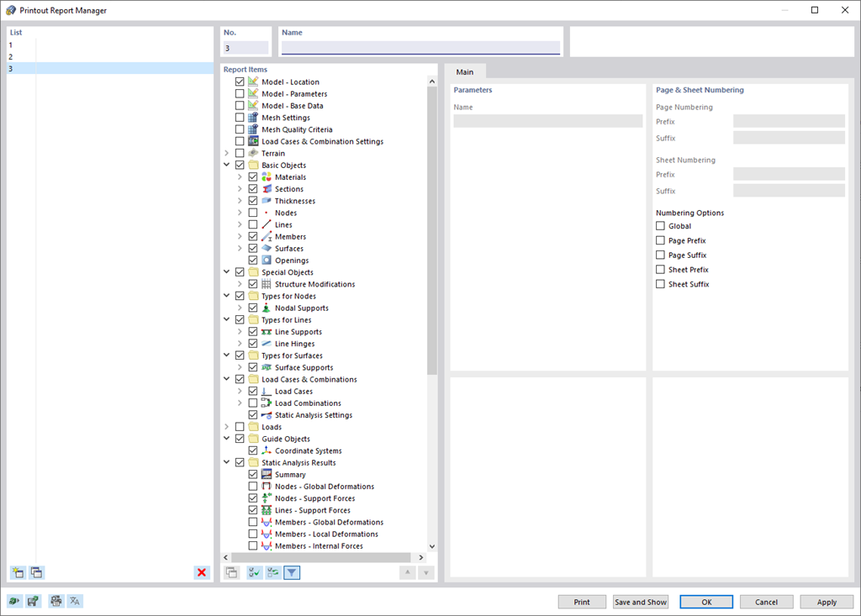
Task: Click the language settings icon
Action: pos(74,600)
